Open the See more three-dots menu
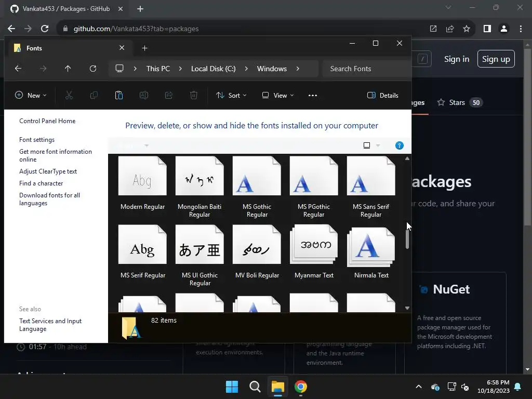This screenshot has height=399, width=532. tap(312, 96)
